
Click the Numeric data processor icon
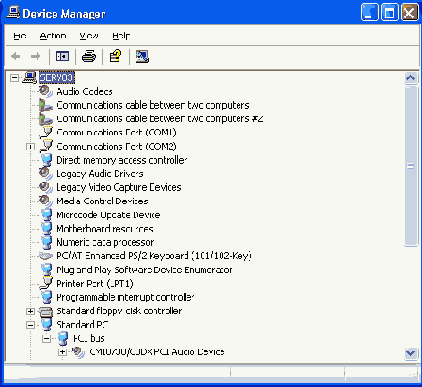click(46, 242)
